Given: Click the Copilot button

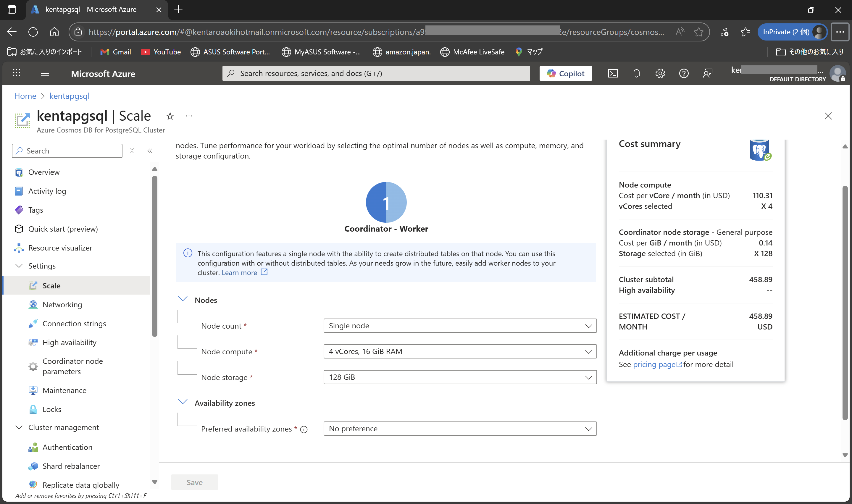Looking at the screenshot, I should (x=565, y=73).
